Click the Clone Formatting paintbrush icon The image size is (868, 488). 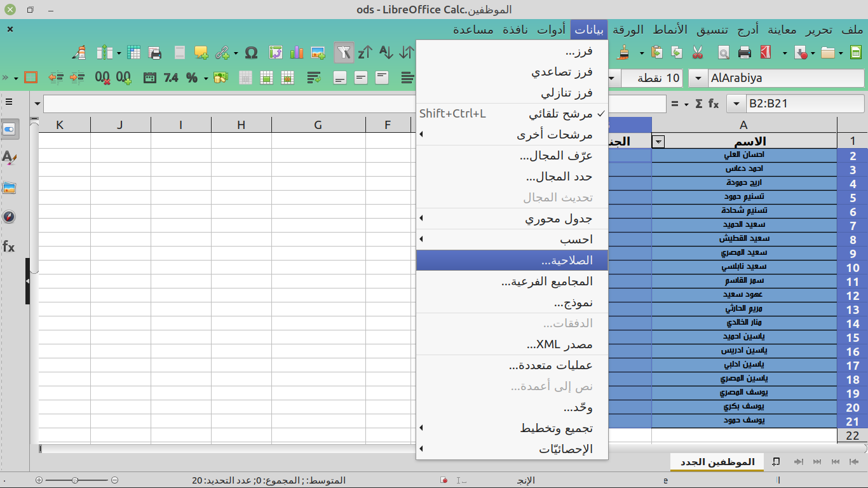(625, 53)
